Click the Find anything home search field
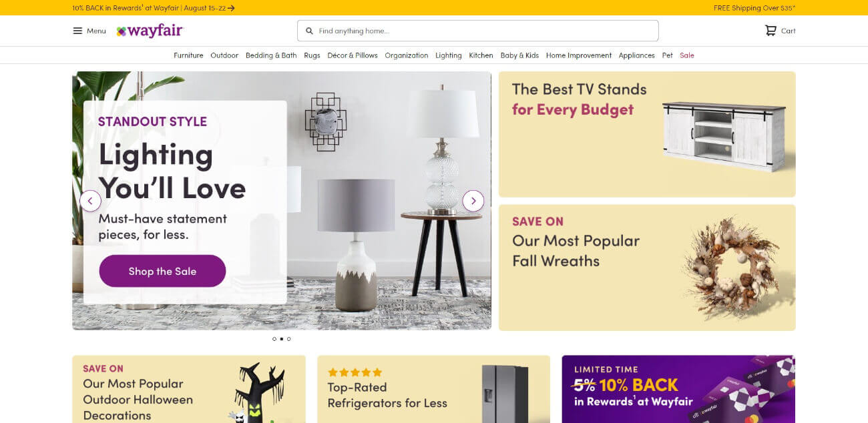The image size is (868, 423). pos(478,31)
